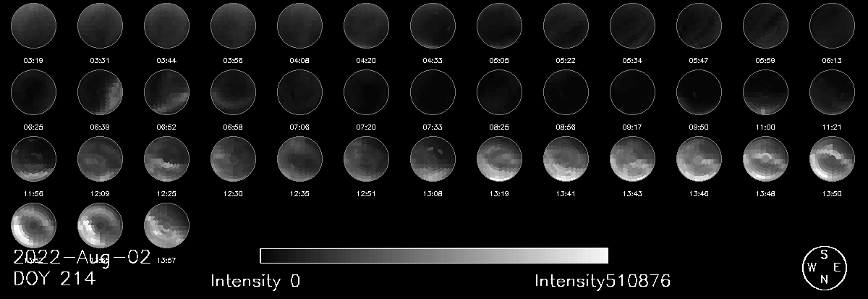Open the disk image for 07:06
Screen dimensions: 868x299
[x=299, y=92]
